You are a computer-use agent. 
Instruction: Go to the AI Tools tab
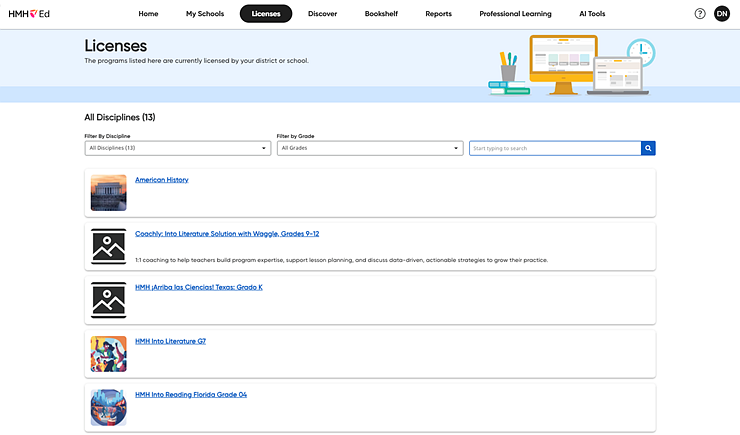[x=592, y=14]
